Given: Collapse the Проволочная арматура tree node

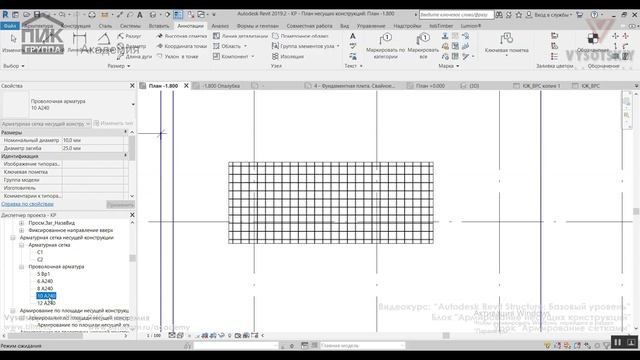Looking at the screenshot, I should point(22,267).
